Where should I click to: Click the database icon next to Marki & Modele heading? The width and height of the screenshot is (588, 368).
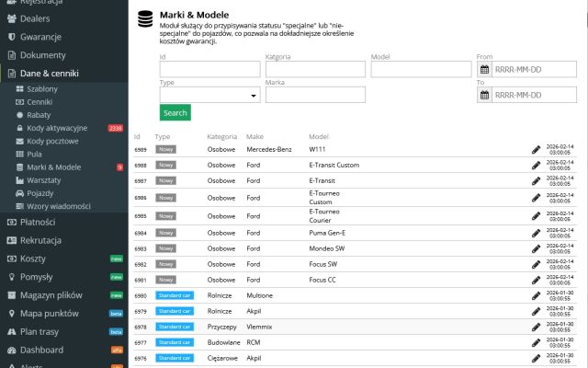(144, 20)
